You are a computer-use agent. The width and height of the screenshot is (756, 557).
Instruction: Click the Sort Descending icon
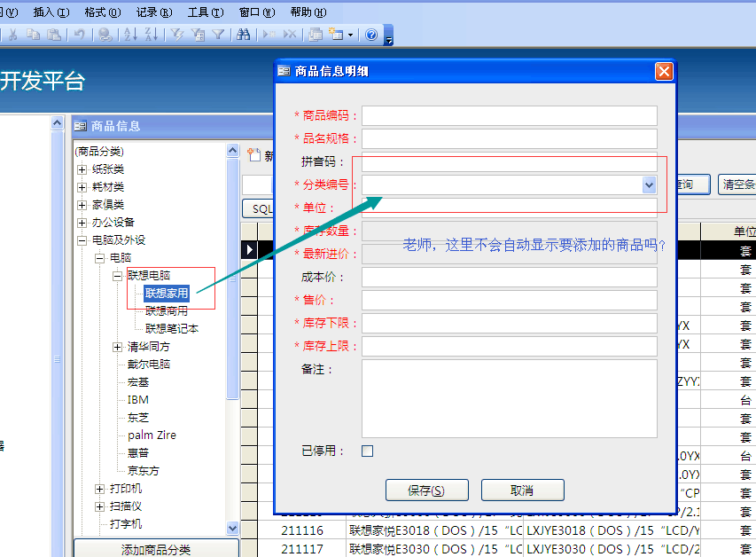tap(151, 33)
